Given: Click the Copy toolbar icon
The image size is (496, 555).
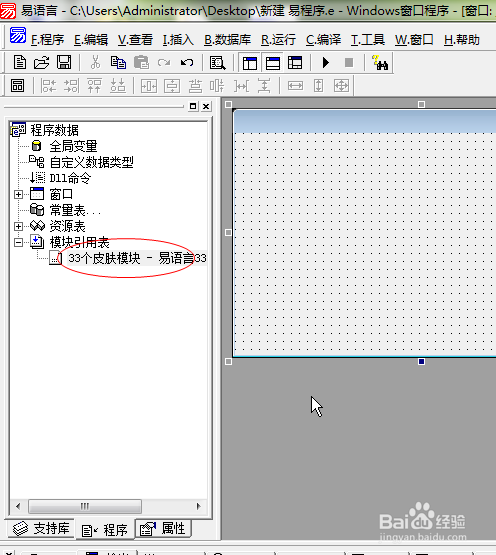Looking at the screenshot, I should click(x=118, y=63).
